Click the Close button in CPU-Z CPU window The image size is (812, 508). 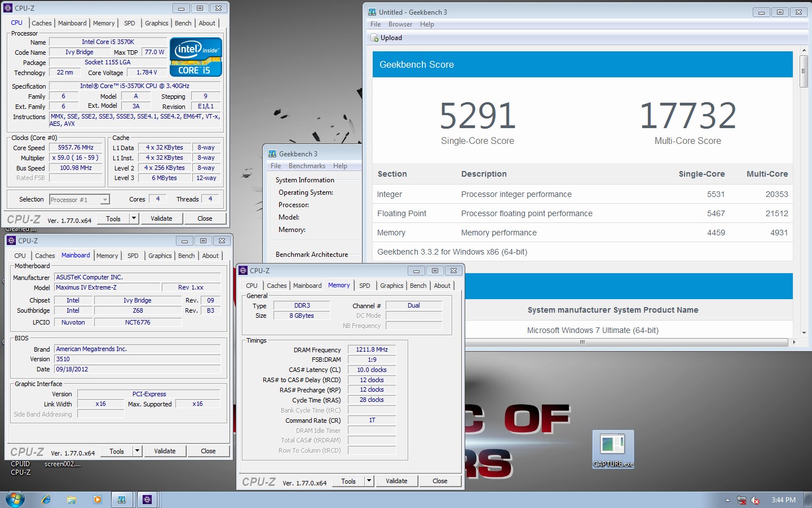tap(205, 218)
